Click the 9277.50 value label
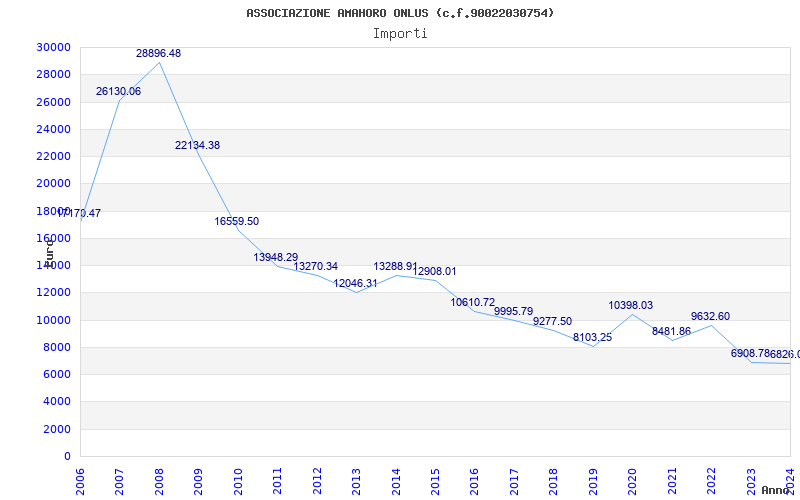Image resolution: width=800 pixels, height=500 pixels. tap(553, 321)
